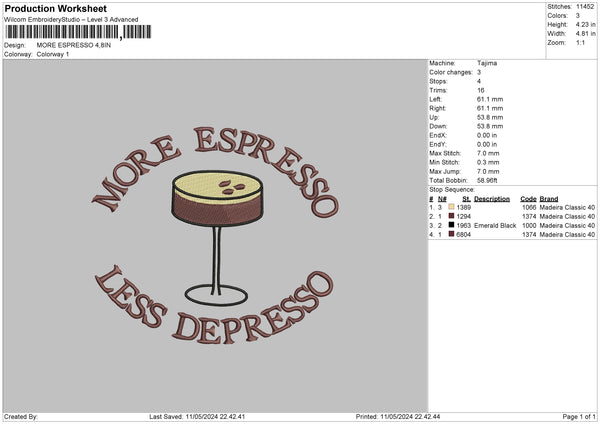Click the EndX value '0.00 in'
The height and width of the screenshot is (424, 600).
(x=487, y=135)
